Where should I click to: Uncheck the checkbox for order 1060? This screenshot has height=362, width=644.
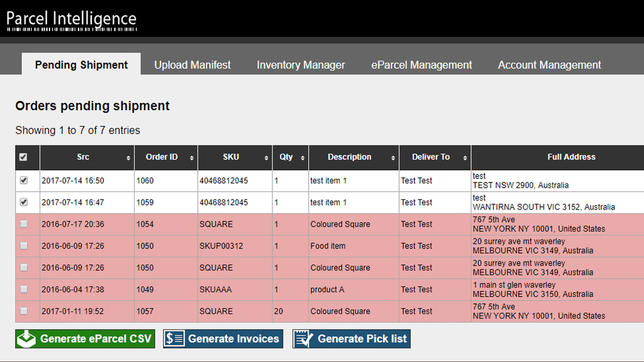point(24,180)
